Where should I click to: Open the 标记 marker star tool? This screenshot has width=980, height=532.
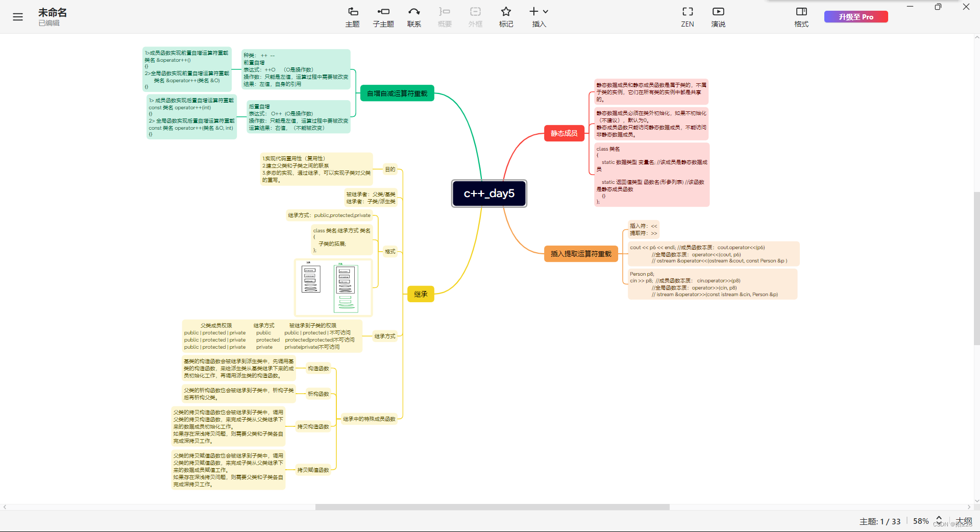click(506, 17)
